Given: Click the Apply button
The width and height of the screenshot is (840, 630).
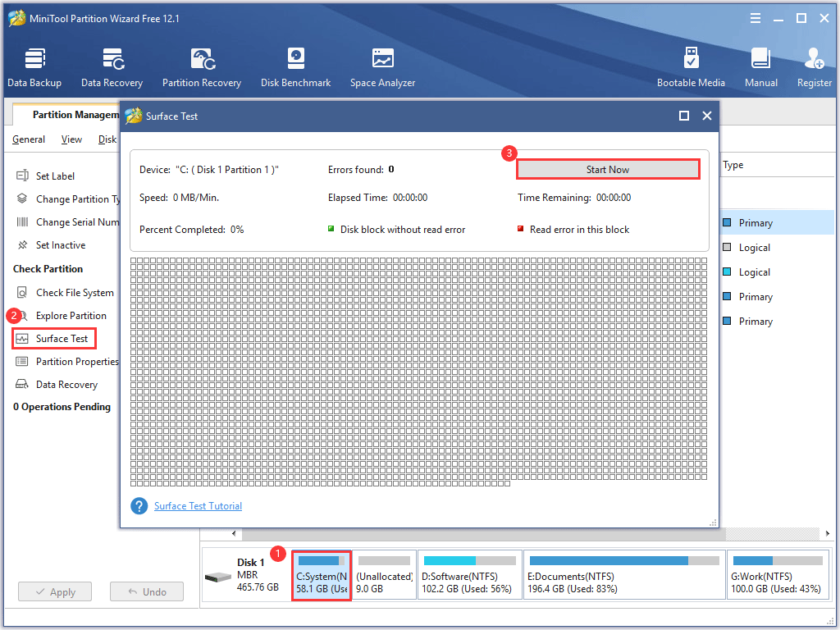Looking at the screenshot, I should (x=55, y=591).
